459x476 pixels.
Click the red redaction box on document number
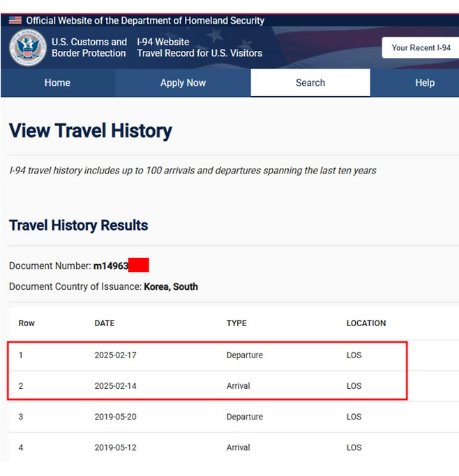[139, 266]
